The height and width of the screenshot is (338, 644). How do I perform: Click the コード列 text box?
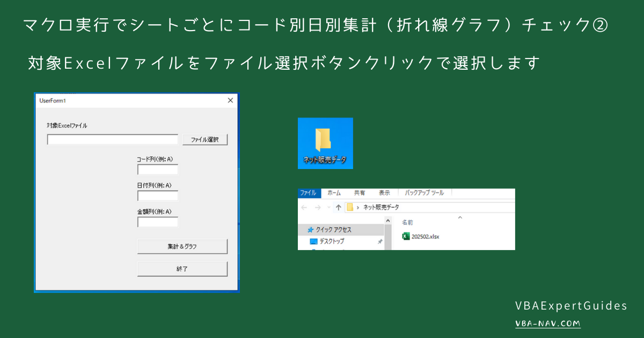point(157,169)
